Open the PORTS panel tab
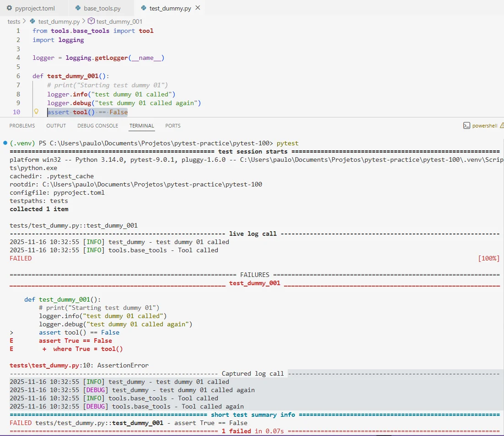 click(x=173, y=126)
